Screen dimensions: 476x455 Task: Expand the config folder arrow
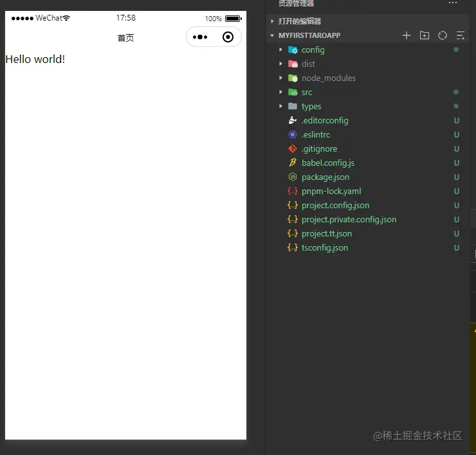tap(280, 49)
